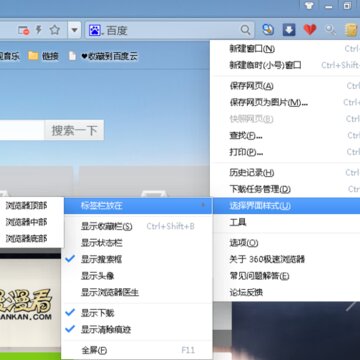The width and height of the screenshot is (360, 360).
Task: Click the shirt skin icon in title bar
Action: click(309, 6)
